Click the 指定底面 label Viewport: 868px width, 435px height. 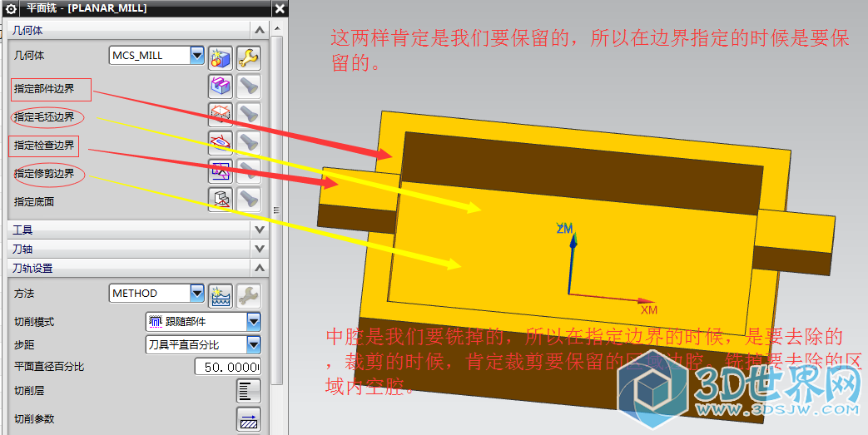34,202
